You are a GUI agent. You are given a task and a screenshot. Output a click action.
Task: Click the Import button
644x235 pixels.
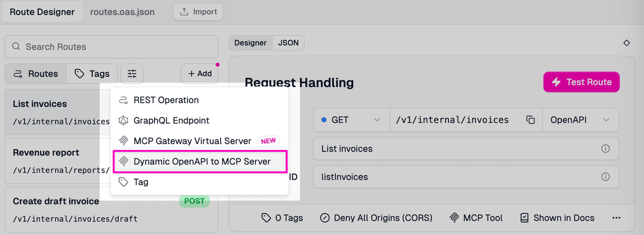[x=198, y=11]
